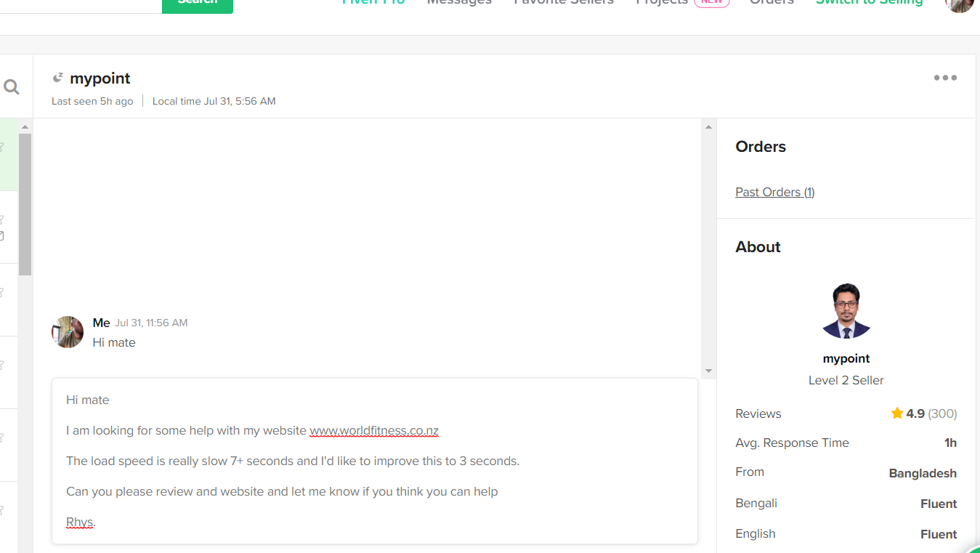Click the 'Fluent' value next to Bengali

939,504
